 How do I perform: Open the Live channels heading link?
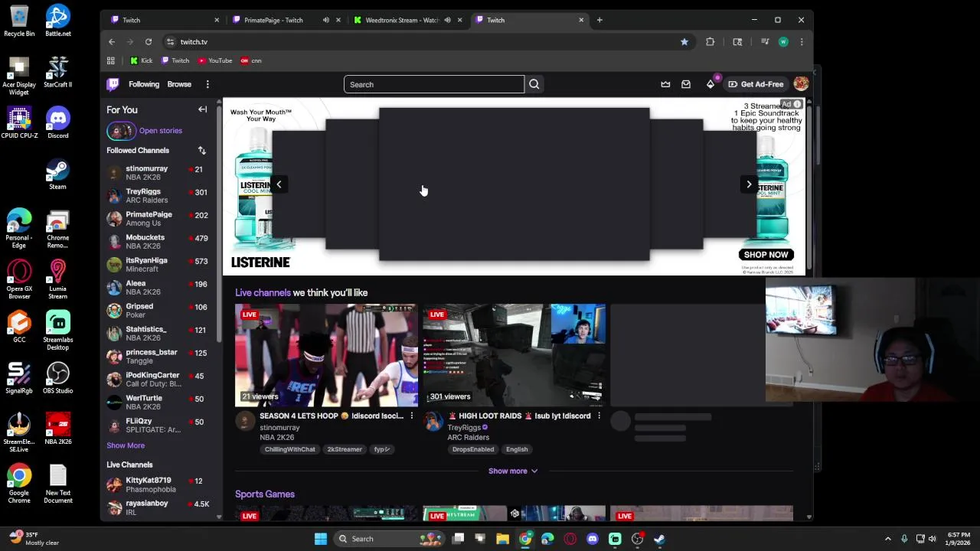pos(263,292)
